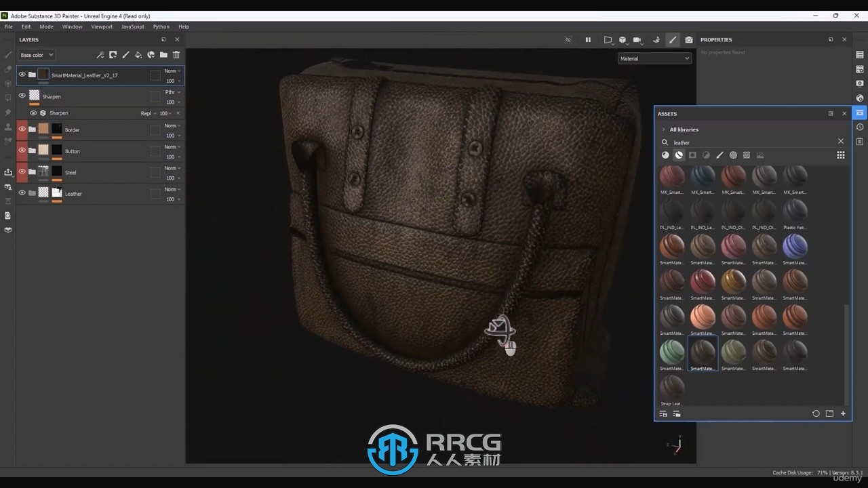Filter assets by brushes icon
This screenshot has width=868, height=488.
click(x=719, y=155)
